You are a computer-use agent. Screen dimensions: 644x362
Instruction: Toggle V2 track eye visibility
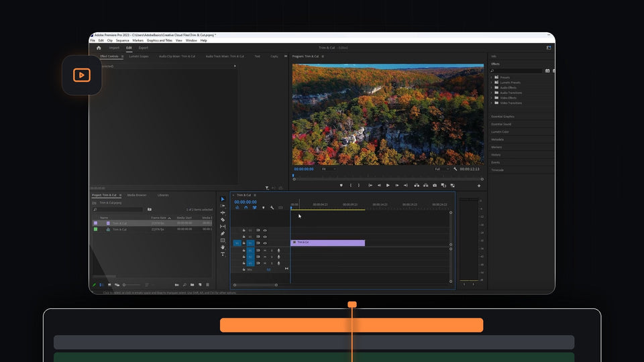(x=265, y=237)
